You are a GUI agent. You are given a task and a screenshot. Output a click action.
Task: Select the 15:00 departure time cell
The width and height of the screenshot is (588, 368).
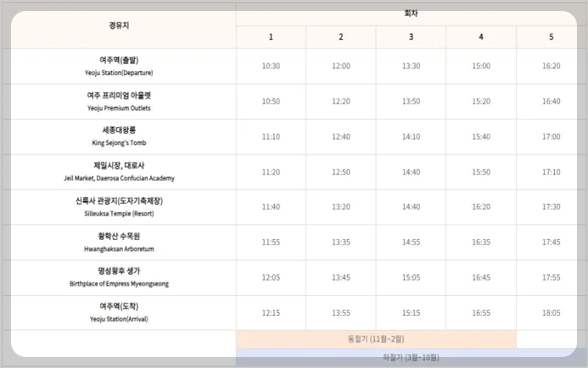tap(481, 66)
